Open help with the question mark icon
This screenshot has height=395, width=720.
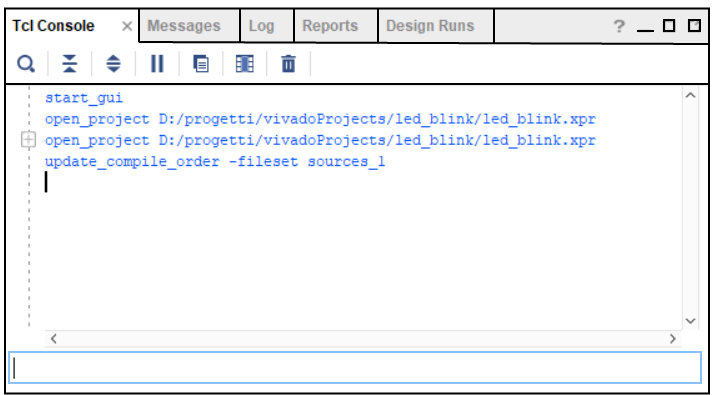[619, 26]
